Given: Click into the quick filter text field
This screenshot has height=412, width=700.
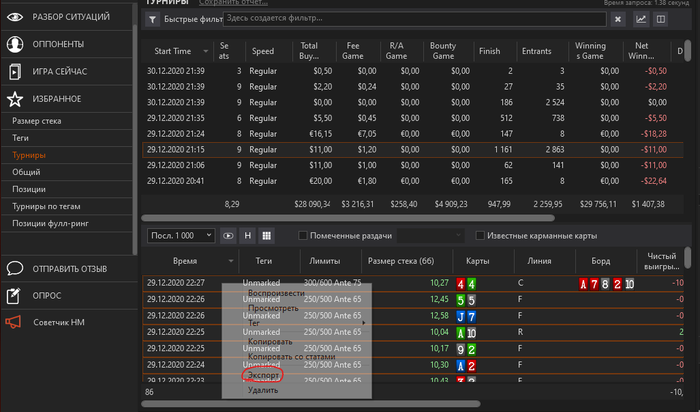Looking at the screenshot, I should tap(400, 19).
